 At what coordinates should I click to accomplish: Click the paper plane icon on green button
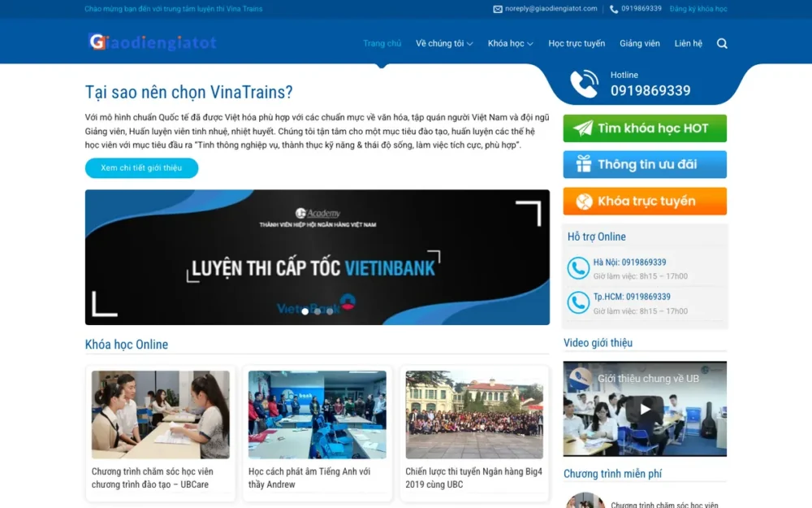pos(582,128)
